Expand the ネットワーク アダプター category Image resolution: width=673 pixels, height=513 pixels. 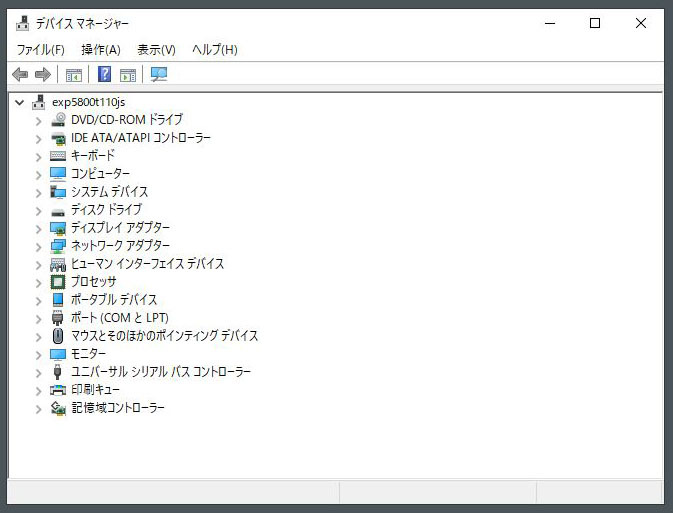point(39,247)
